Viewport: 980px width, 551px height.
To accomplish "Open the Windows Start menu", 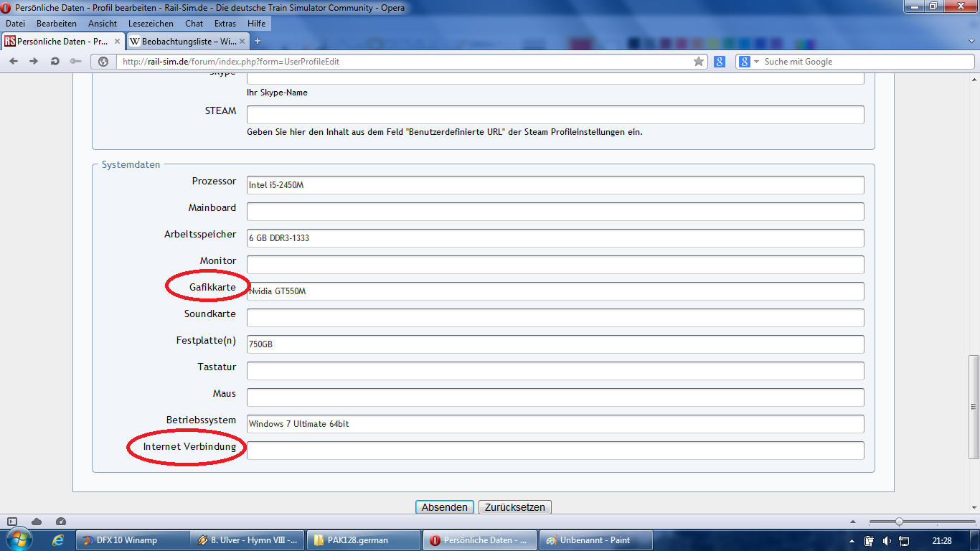I will (x=18, y=540).
